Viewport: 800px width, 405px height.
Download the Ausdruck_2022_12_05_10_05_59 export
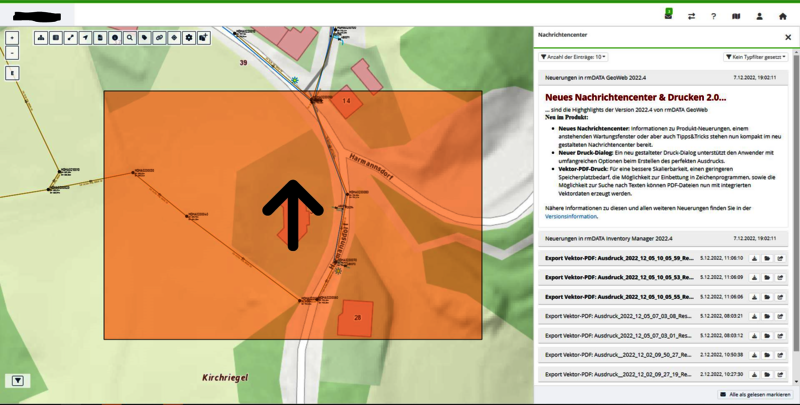754,258
